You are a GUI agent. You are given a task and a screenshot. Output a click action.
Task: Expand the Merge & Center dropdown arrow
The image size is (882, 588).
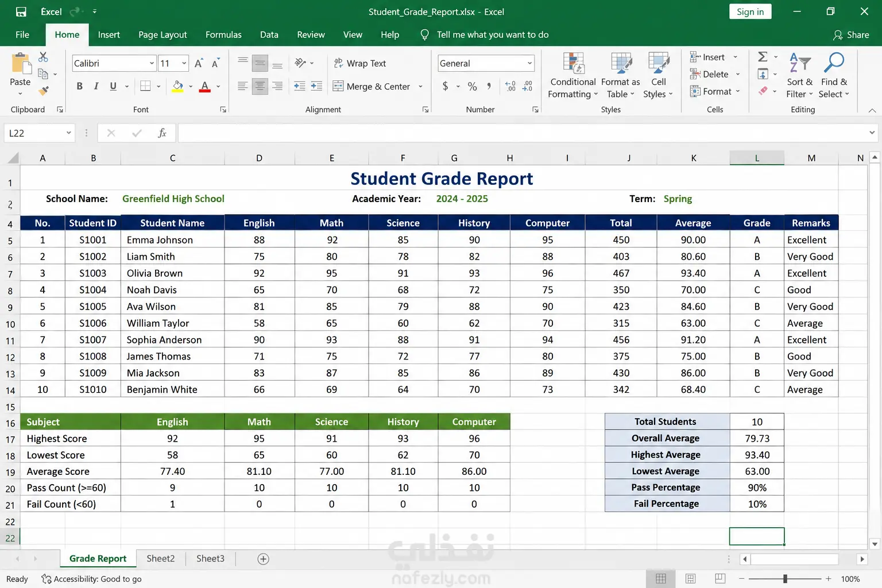pos(420,86)
